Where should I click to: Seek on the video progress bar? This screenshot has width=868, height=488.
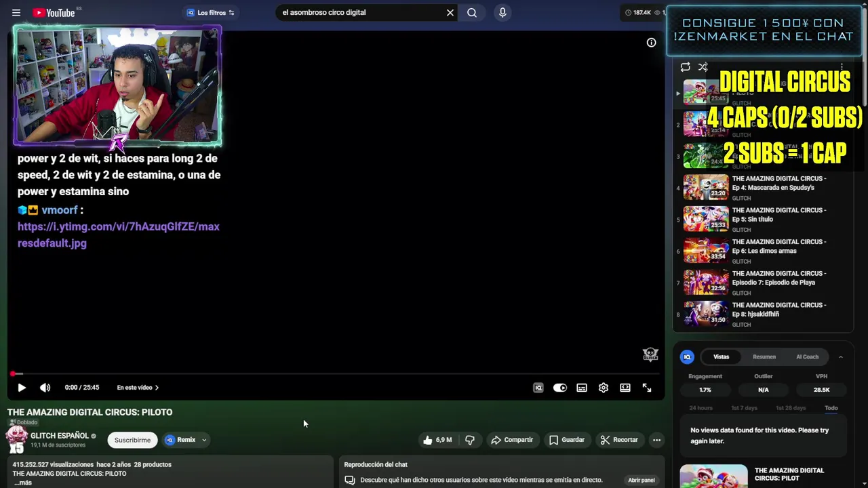336,373
